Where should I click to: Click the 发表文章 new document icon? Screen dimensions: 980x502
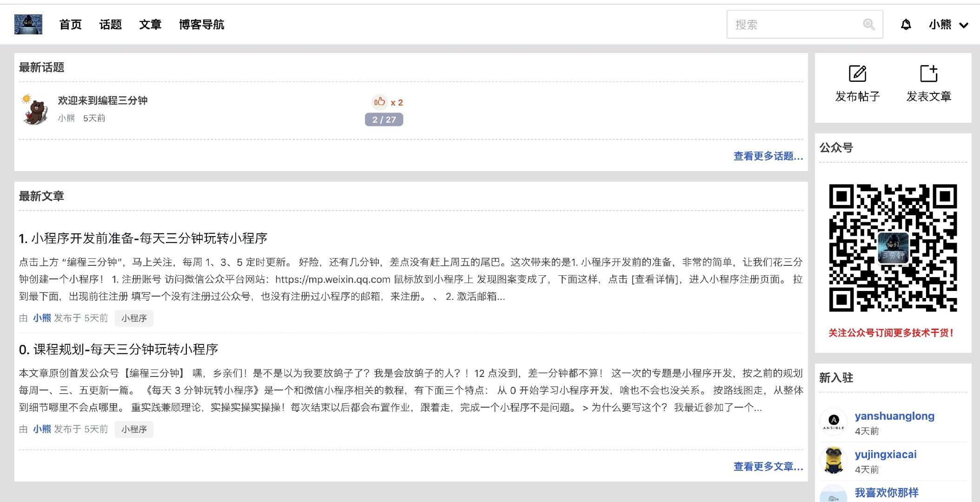[x=928, y=73]
